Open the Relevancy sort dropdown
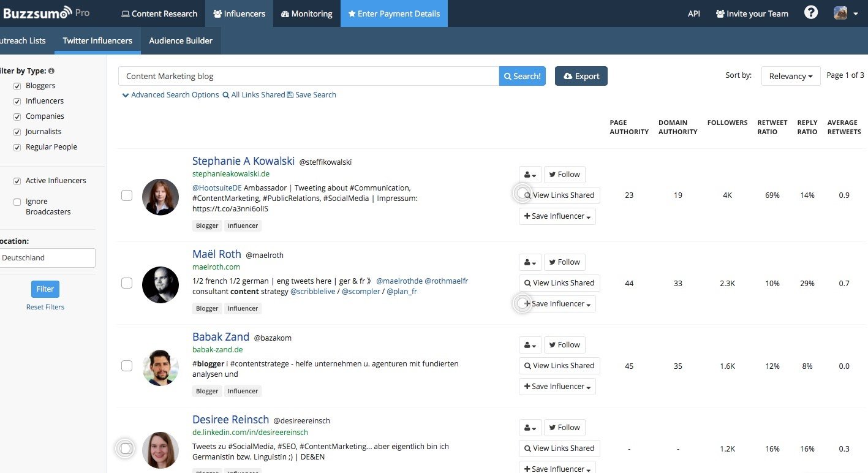The image size is (868, 473). [791, 76]
